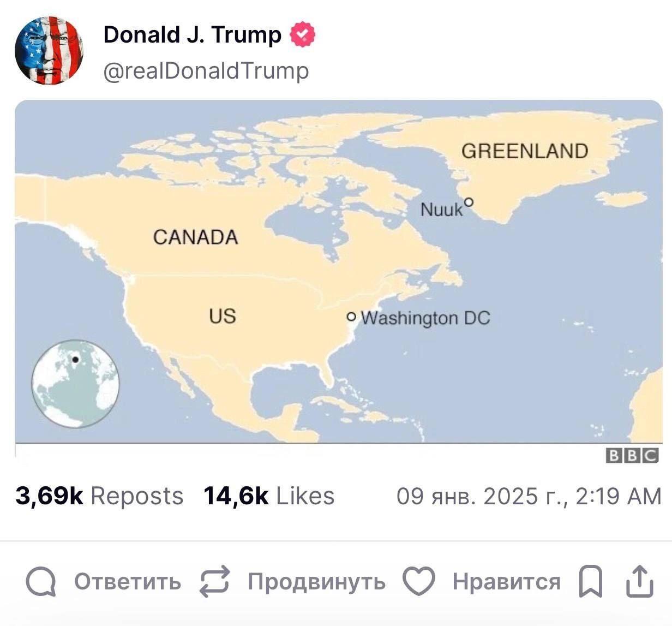
Task: Open the Donald J. Trump display name
Action: tap(192, 35)
